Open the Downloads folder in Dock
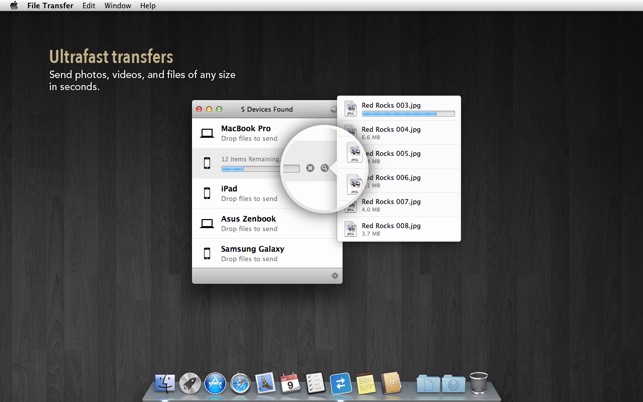This screenshot has width=643, height=402. coord(454,384)
